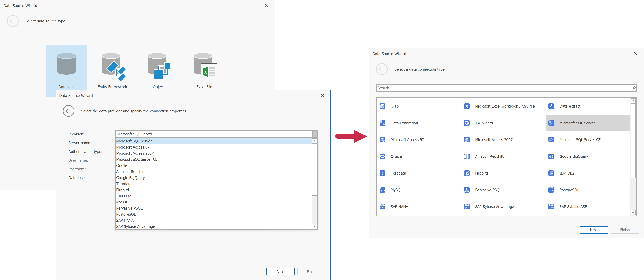Click the Google BigQuery tile icon
Screen dimensions: 644x280
click(x=551, y=157)
